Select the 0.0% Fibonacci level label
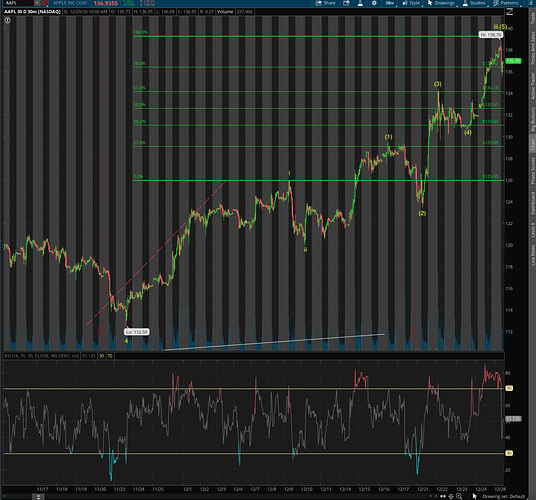Screen dimensions: 536x500 point(138,176)
